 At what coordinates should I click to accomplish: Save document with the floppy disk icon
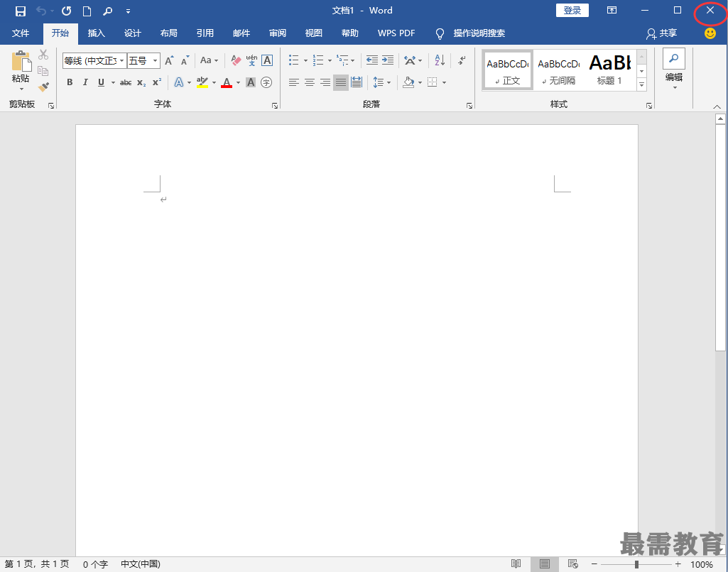tap(21, 11)
